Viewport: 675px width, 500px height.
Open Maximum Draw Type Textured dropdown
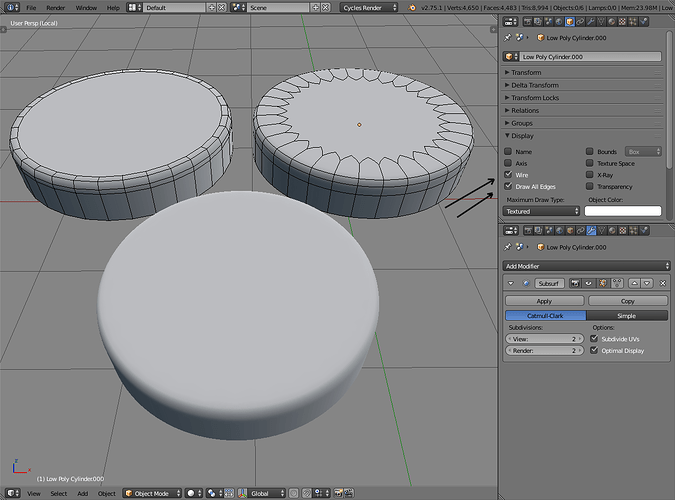pos(541,211)
